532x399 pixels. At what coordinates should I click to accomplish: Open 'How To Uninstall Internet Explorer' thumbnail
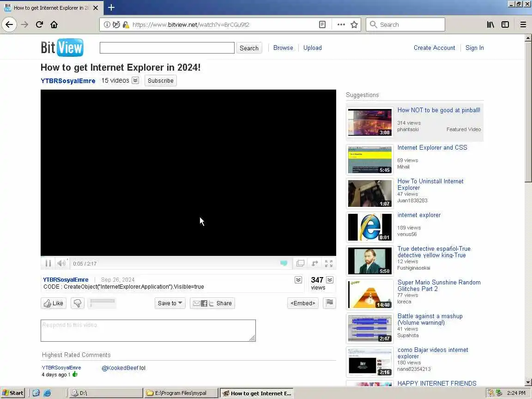[x=370, y=193]
